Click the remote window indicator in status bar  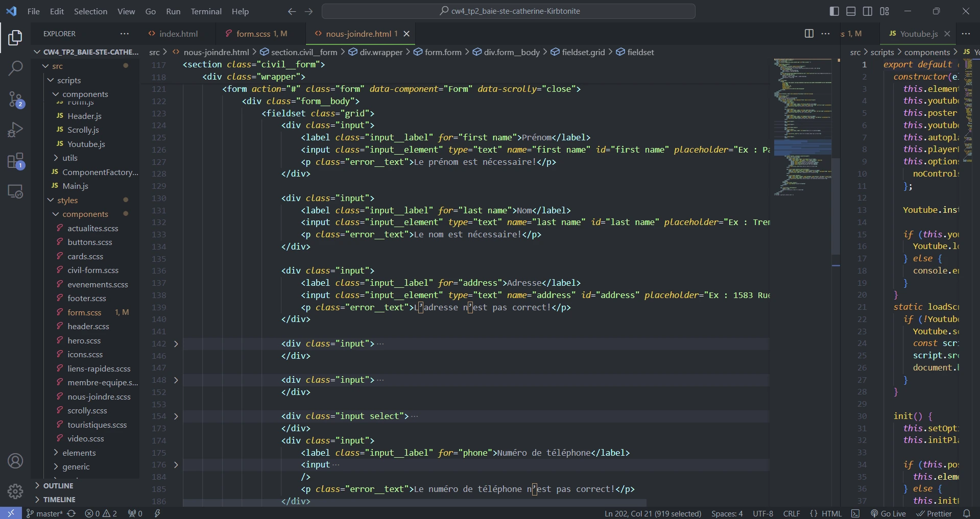[11, 513]
